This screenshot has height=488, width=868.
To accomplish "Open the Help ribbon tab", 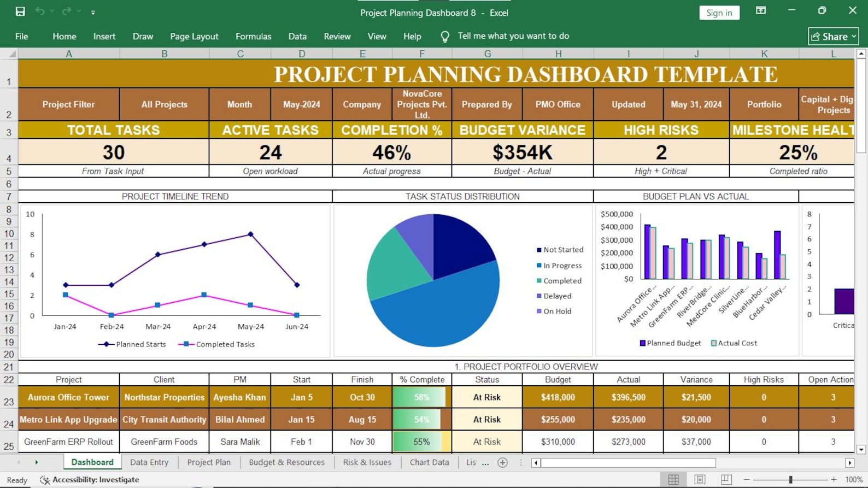I will [x=412, y=37].
